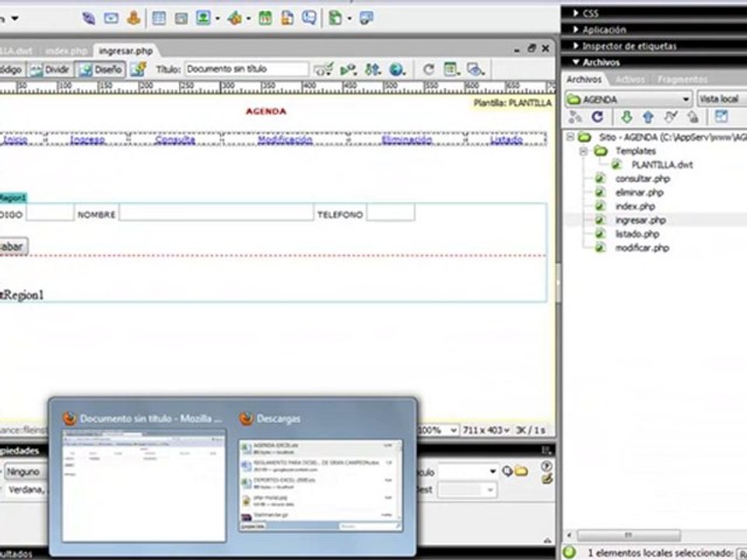Select consultar.php in the file tree
Image resolution: width=747 pixels, height=560 pixels.
(x=642, y=179)
